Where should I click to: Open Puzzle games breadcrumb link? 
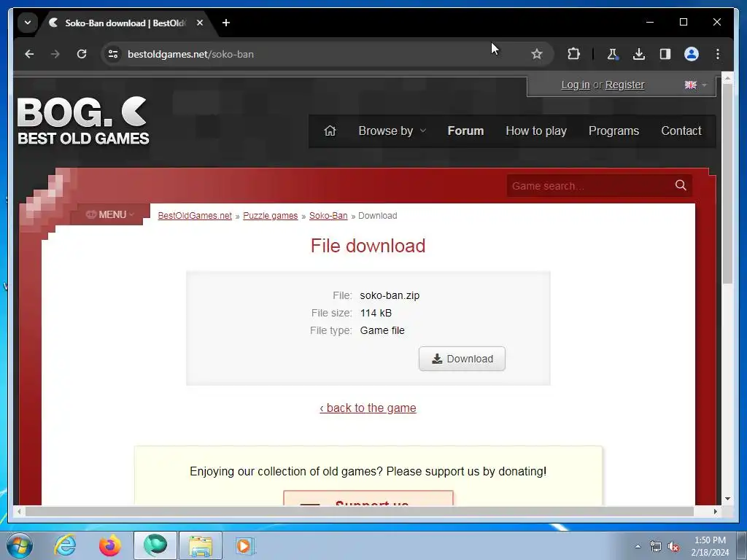(270, 216)
